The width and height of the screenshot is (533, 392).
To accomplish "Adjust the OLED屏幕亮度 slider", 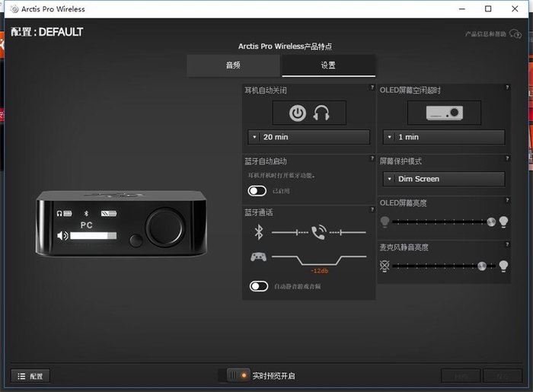I will [x=444, y=221].
